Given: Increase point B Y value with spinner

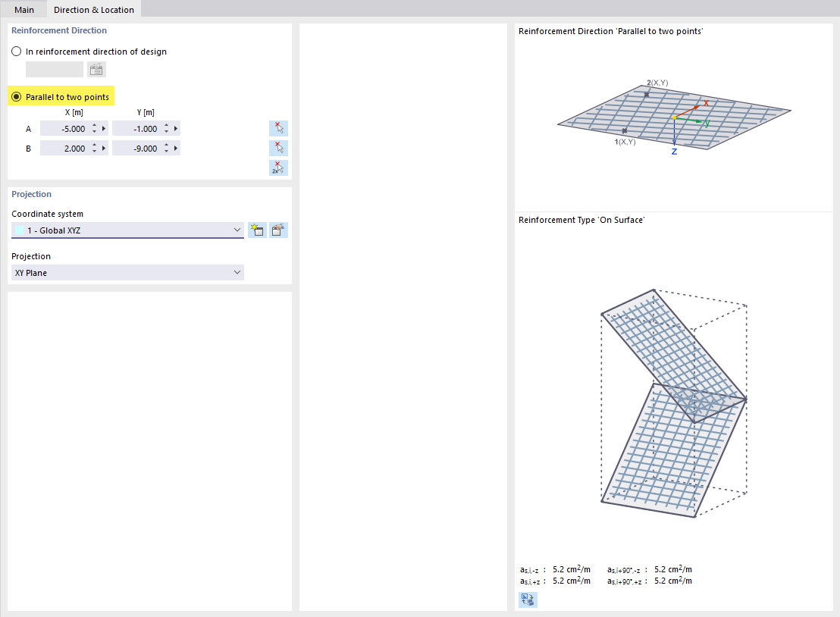Looking at the screenshot, I should 167,146.
